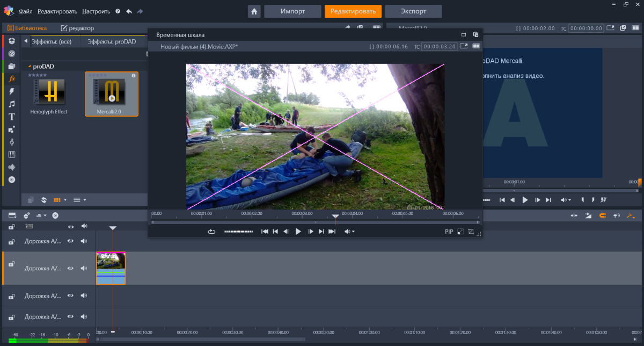Mute speaker on the bottom Дорожка track
This screenshot has width=644, height=346.
point(84,317)
